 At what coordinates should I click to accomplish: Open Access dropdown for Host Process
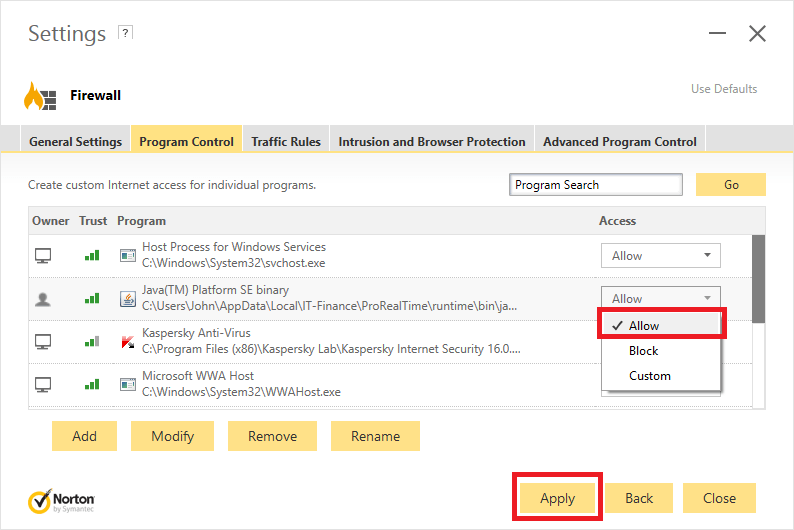tap(660, 256)
